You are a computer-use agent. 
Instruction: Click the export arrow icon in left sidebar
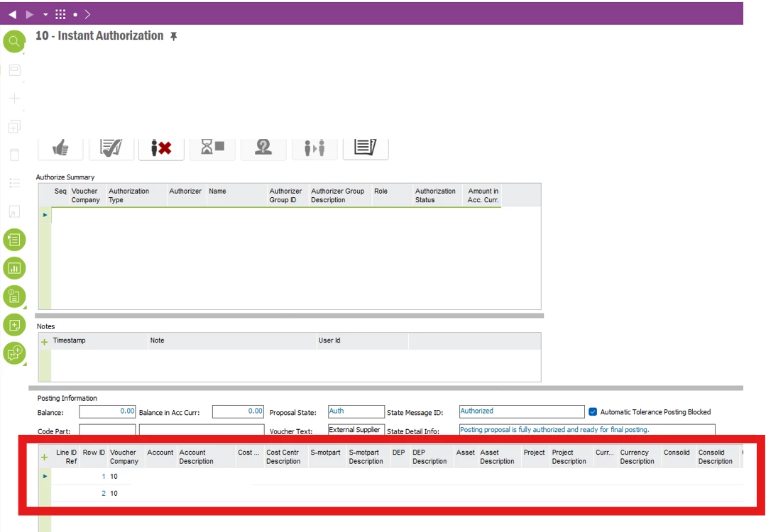[x=15, y=211]
